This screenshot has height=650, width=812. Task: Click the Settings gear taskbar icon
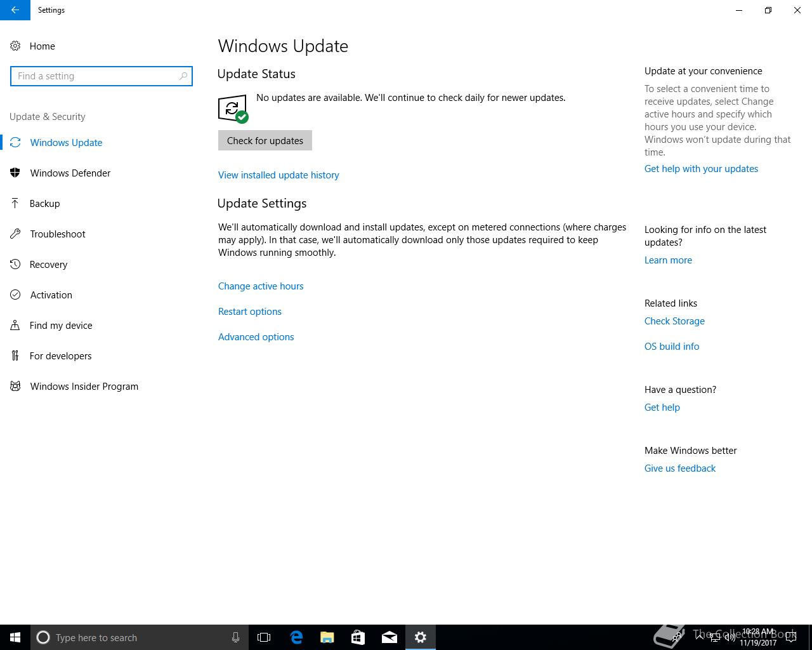tap(421, 637)
